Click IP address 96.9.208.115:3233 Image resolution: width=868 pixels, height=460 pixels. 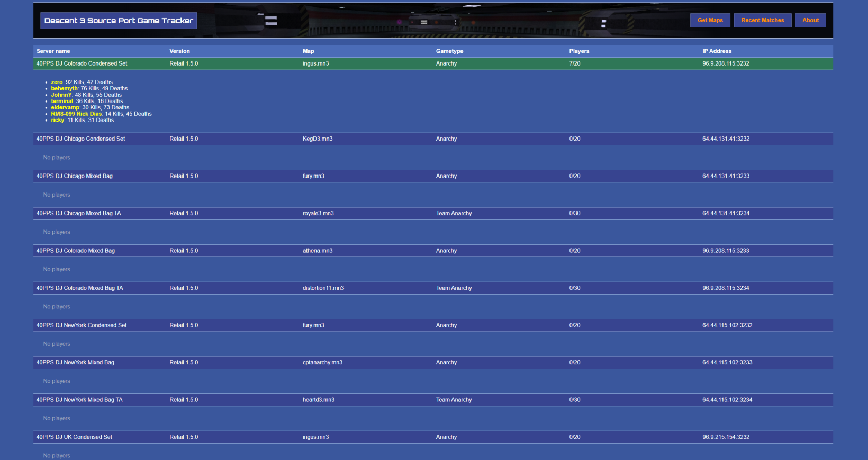coord(726,251)
